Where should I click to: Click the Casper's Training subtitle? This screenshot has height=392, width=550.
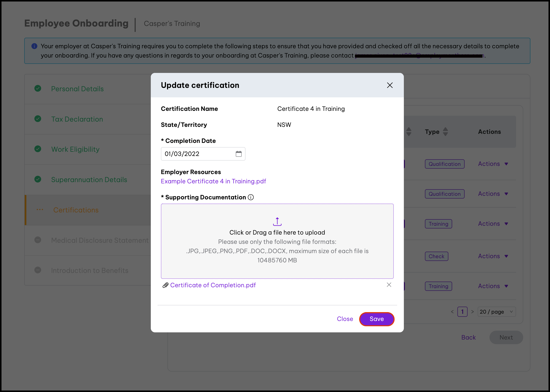click(x=172, y=24)
